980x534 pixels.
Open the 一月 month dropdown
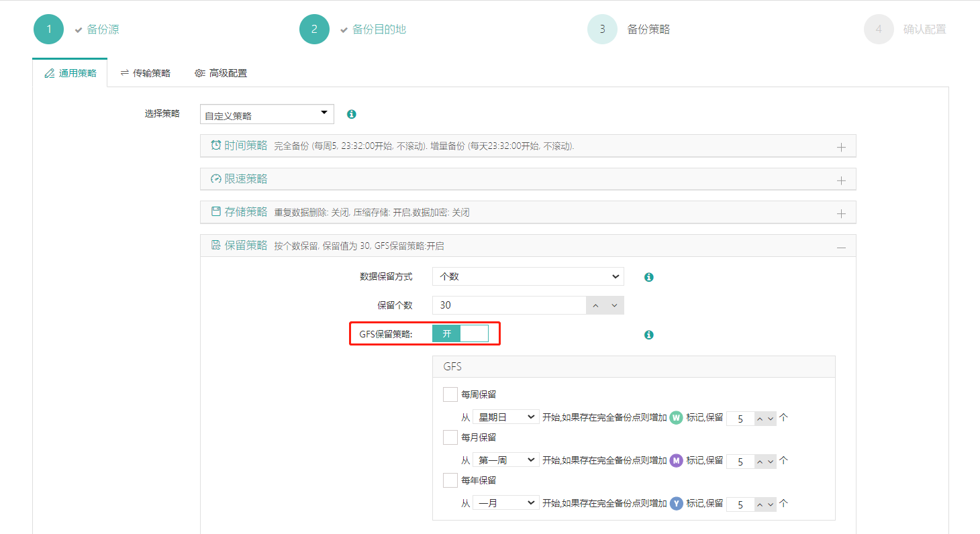(506, 503)
